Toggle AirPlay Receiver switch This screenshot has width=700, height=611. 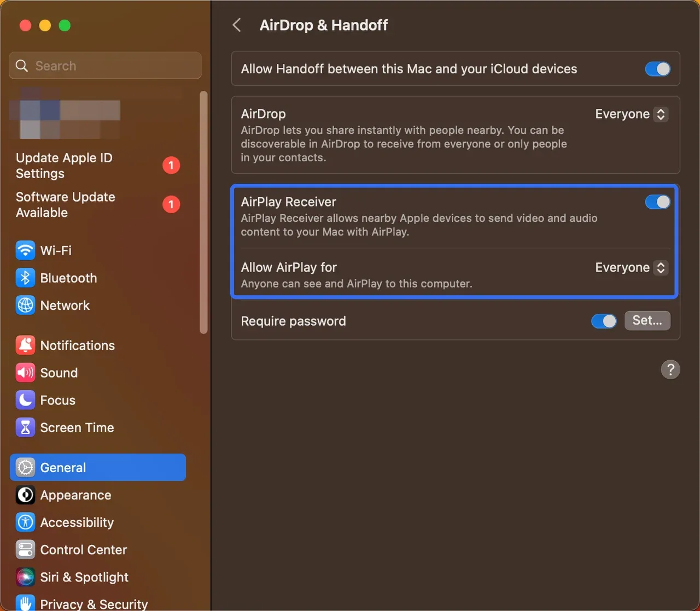(x=657, y=202)
